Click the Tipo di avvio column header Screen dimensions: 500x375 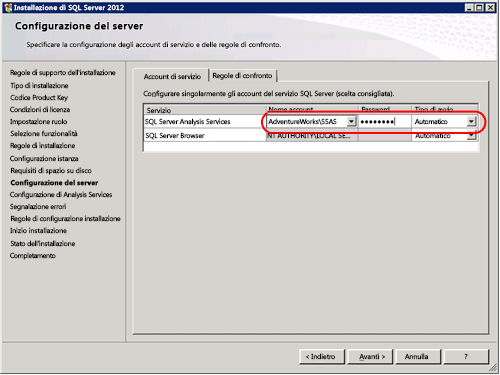[445, 109]
